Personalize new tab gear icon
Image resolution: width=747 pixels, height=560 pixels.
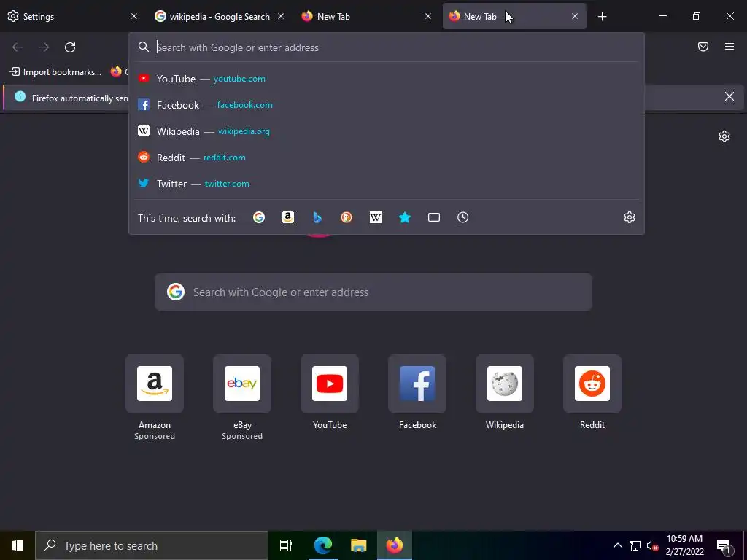click(x=724, y=136)
